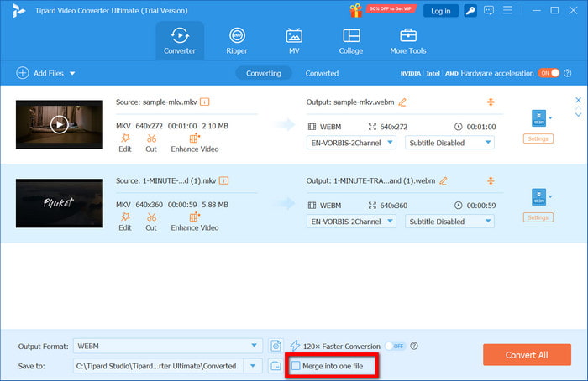Toggle Hardware acceleration switch

pos(548,73)
